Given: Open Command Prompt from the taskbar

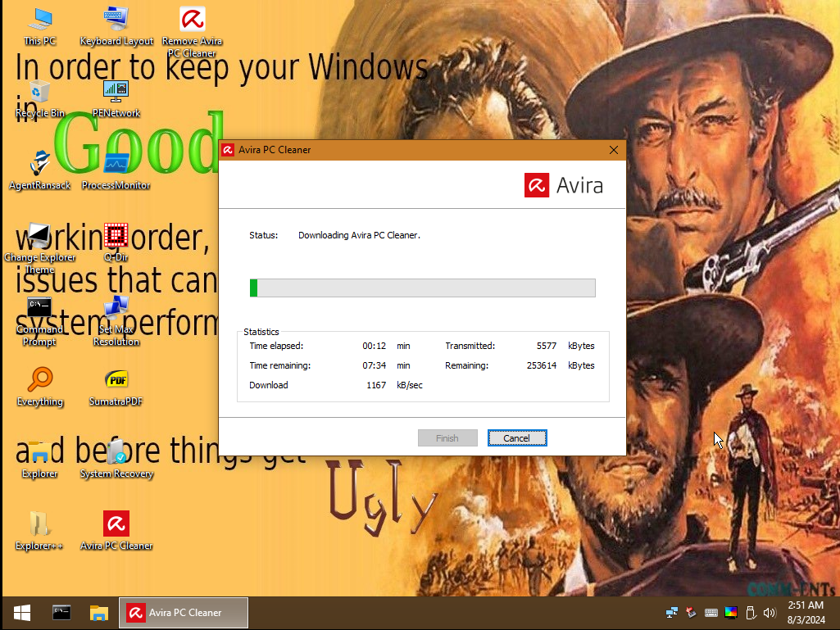Looking at the screenshot, I should (x=61, y=612).
